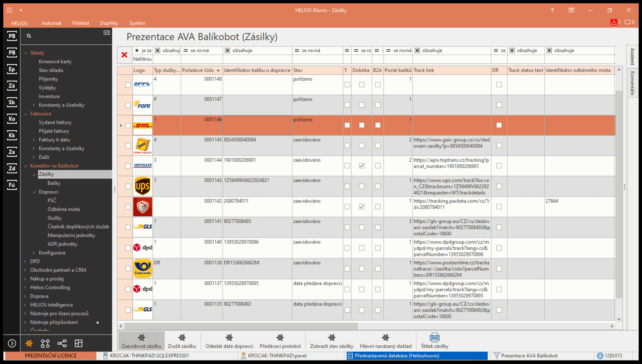Click the vertical scrollbar of the grid
The width and height of the screenshot is (642, 364).
point(619,194)
